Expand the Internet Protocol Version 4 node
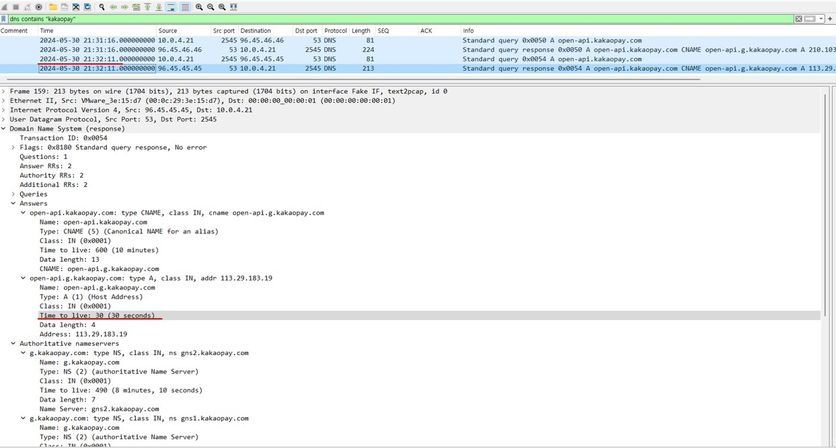Viewport: 836px width, 448px height. coord(3,110)
